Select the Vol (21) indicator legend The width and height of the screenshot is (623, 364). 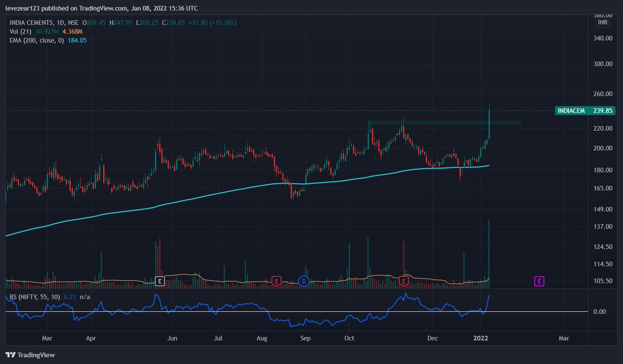tap(21, 32)
